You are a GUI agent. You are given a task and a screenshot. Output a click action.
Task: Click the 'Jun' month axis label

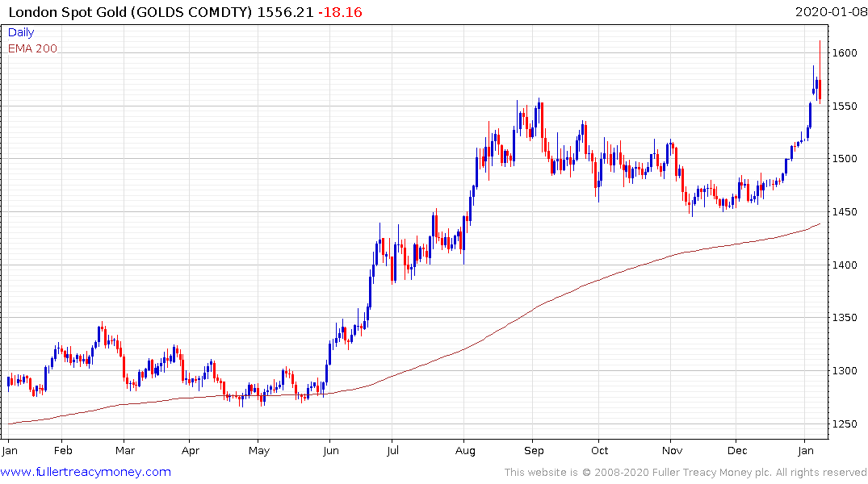330,450
